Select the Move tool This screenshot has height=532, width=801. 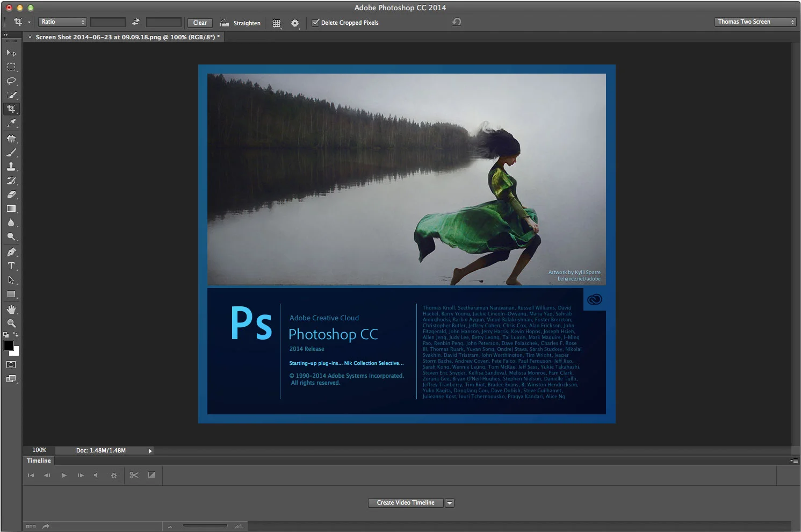11,53
